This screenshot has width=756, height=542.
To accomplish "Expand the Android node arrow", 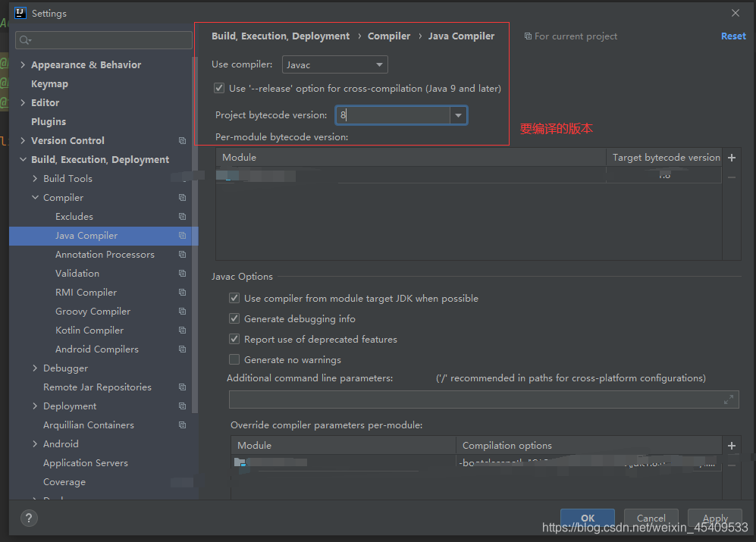I will [x=35, y=443].
